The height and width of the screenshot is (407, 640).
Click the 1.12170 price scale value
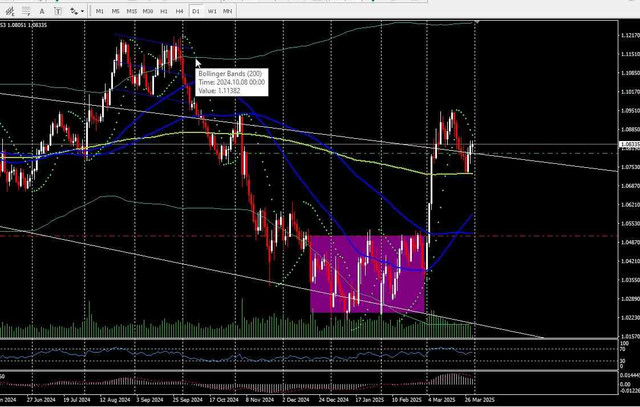pos(630,36)
